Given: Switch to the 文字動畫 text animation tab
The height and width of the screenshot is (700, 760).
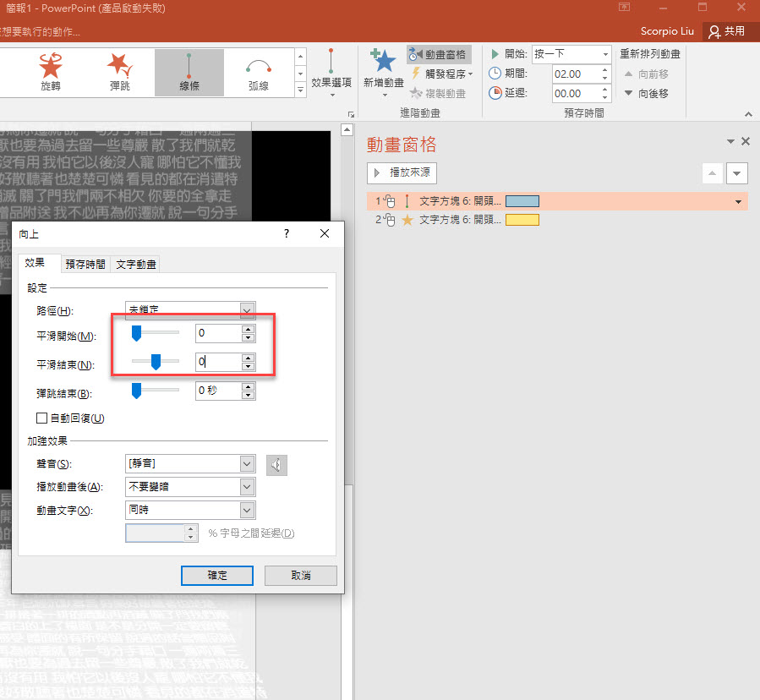Looking at the screenshot, I should click(x=135, y=264).
